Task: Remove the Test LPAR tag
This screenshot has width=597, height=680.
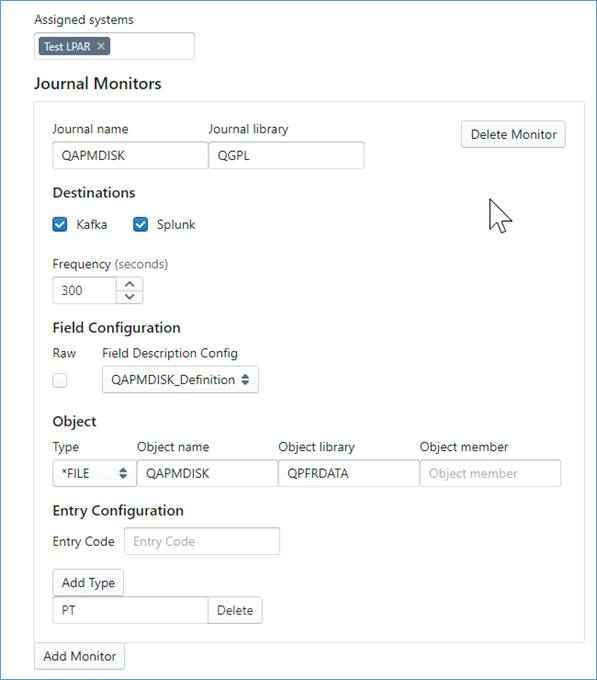Action: 101,46
